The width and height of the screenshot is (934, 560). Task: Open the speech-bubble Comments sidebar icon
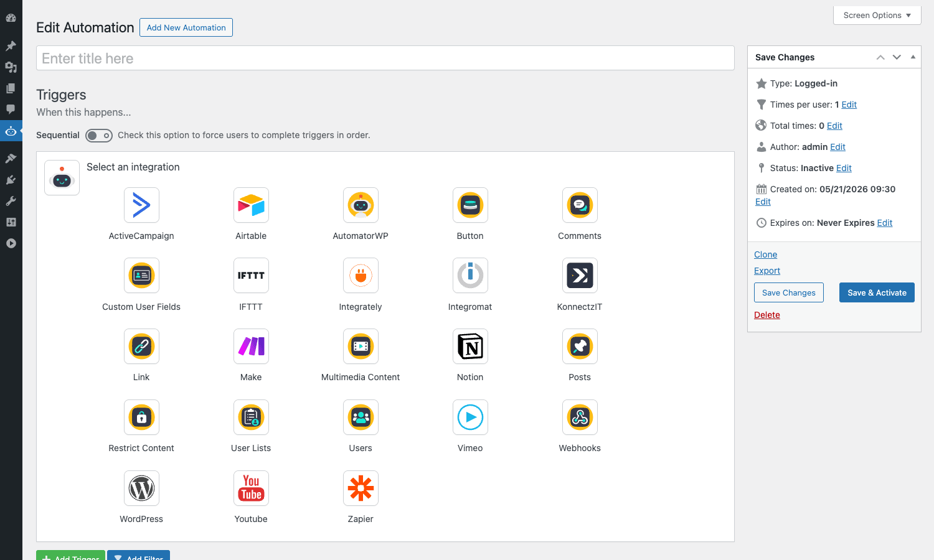(x=11, y=110)
